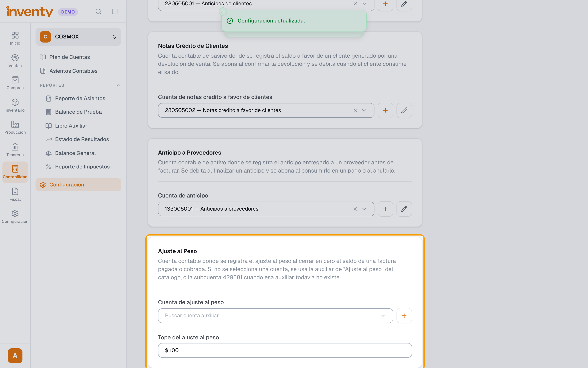Image resolution: width=588 pixels, height=368 pixels.
Task: Open Asientos Contables
Action: pyautogui.click(x=78, y=71)
